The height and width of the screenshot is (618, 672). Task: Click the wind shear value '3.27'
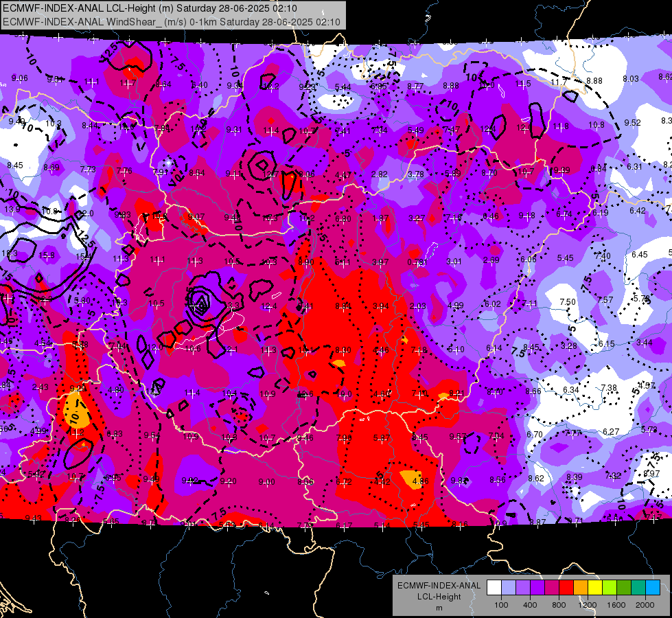417,218
